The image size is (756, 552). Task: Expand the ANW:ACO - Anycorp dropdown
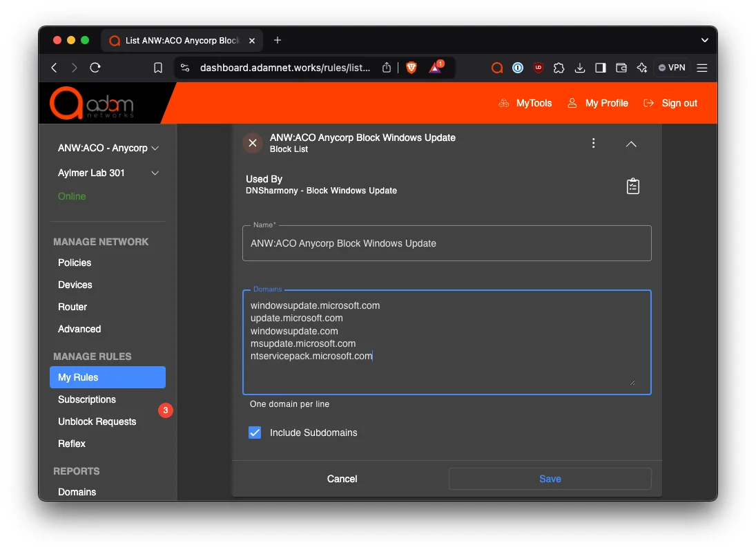(108, 148)
